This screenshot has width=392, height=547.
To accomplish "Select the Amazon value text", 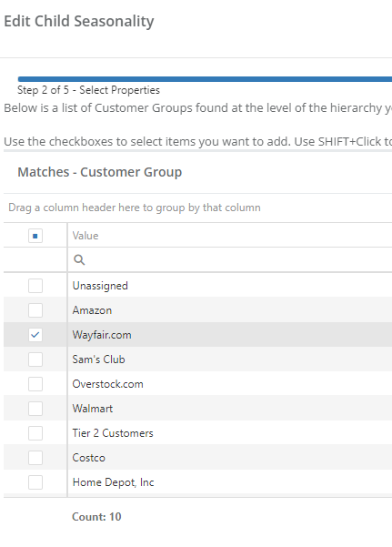I will coord(92,310).
